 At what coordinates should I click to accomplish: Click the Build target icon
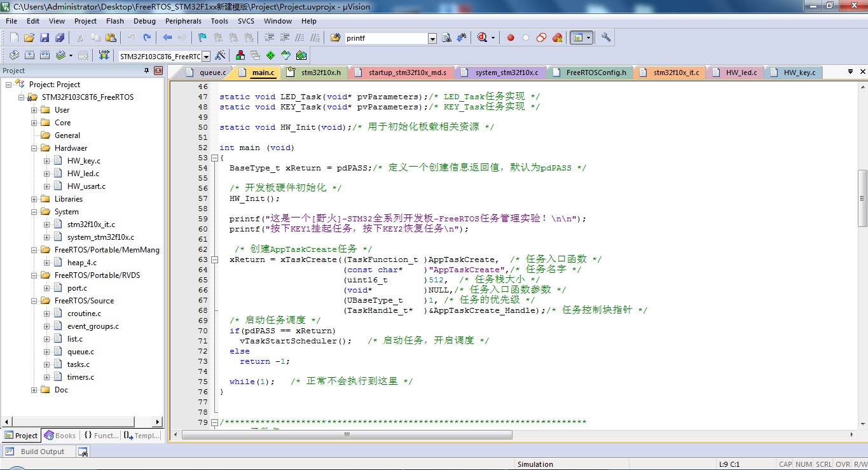(x=29, y=55)
